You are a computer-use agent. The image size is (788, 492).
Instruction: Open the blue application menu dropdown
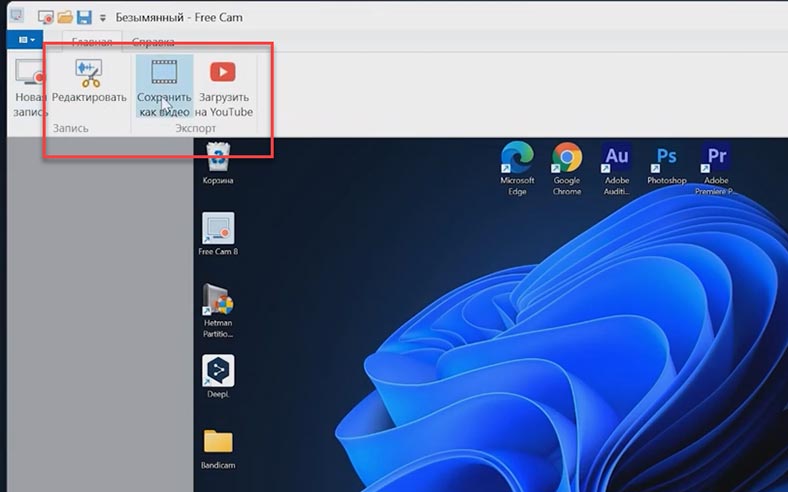click(x=26, y=40)
